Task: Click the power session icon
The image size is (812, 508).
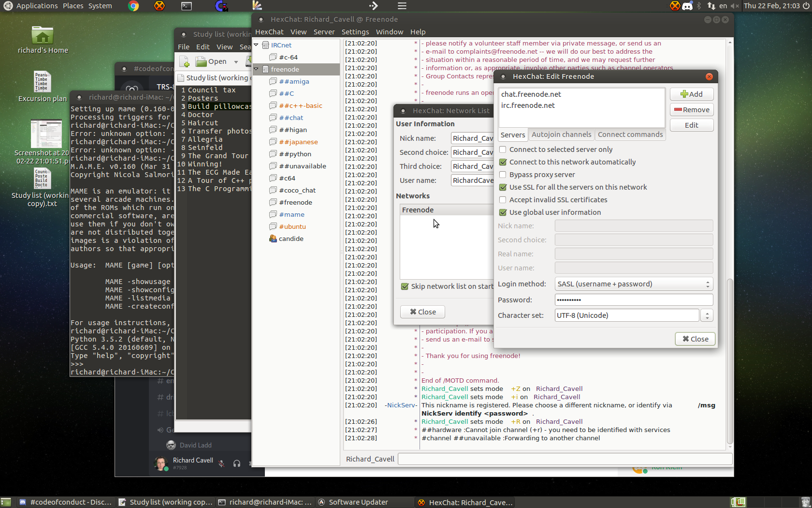Action: tap(806, 6)
